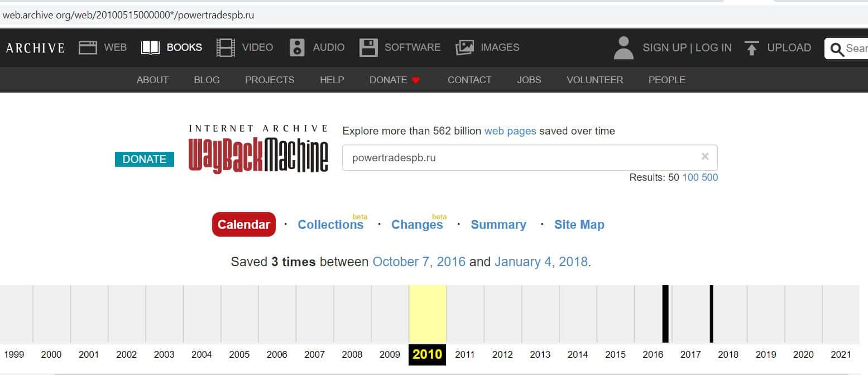Open the ABOUT page
868x375 pixels.
(152, 80)
